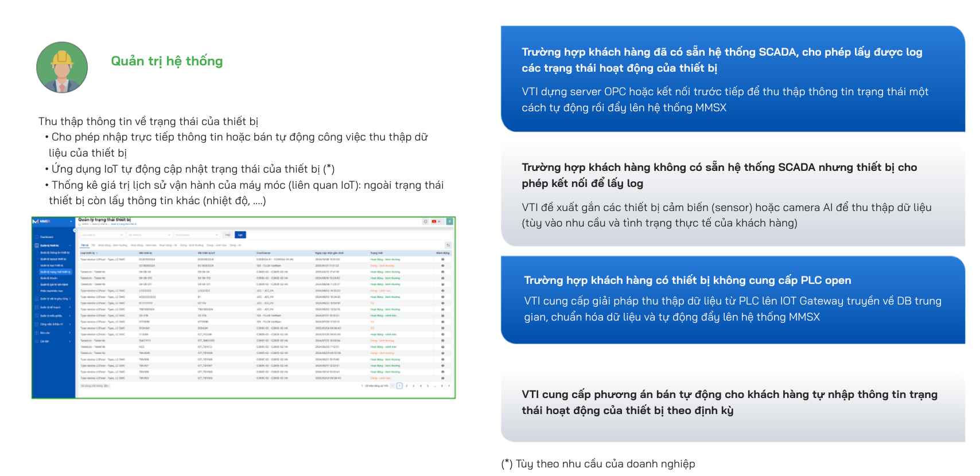Click the eye view icon in first table row
This screenshot has width=980, height=476.
442,259
